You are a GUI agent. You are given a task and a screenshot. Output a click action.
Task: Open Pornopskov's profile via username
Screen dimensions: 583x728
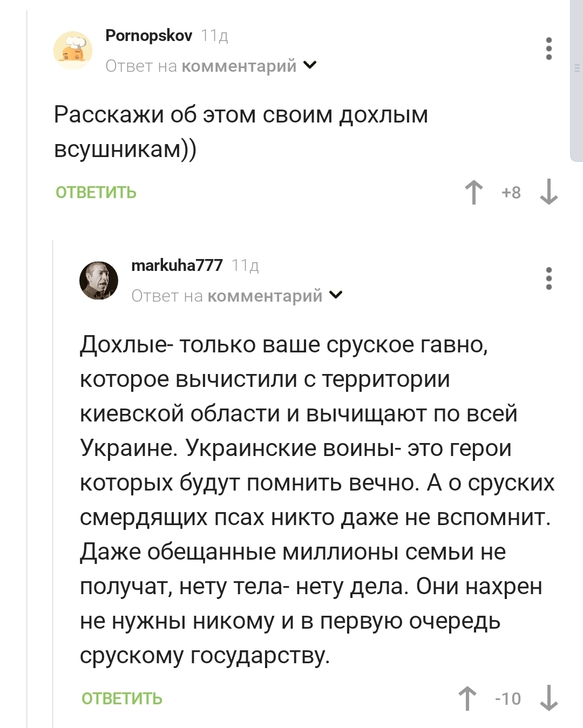149,36
